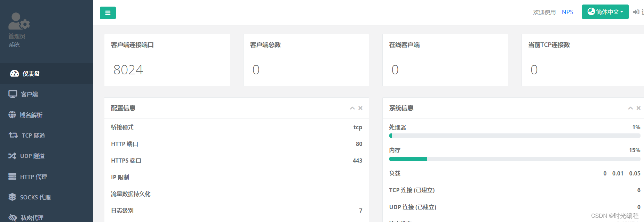Click the logout arrow icon
This screenshot has width=644, height=222.
point(636,12)
